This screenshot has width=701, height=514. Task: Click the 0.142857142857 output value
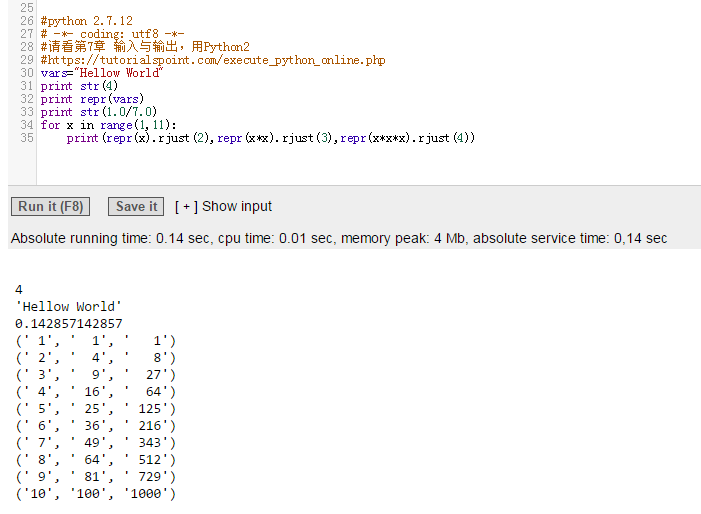[x=68, y=324]
